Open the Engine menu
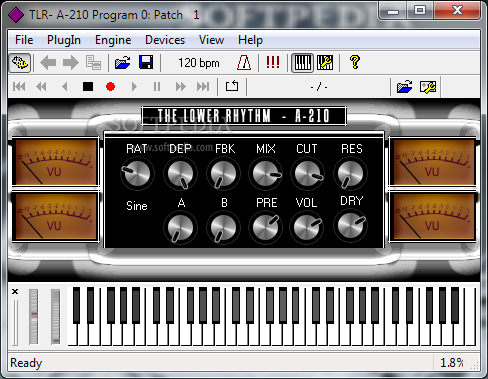 coord(113,40)
